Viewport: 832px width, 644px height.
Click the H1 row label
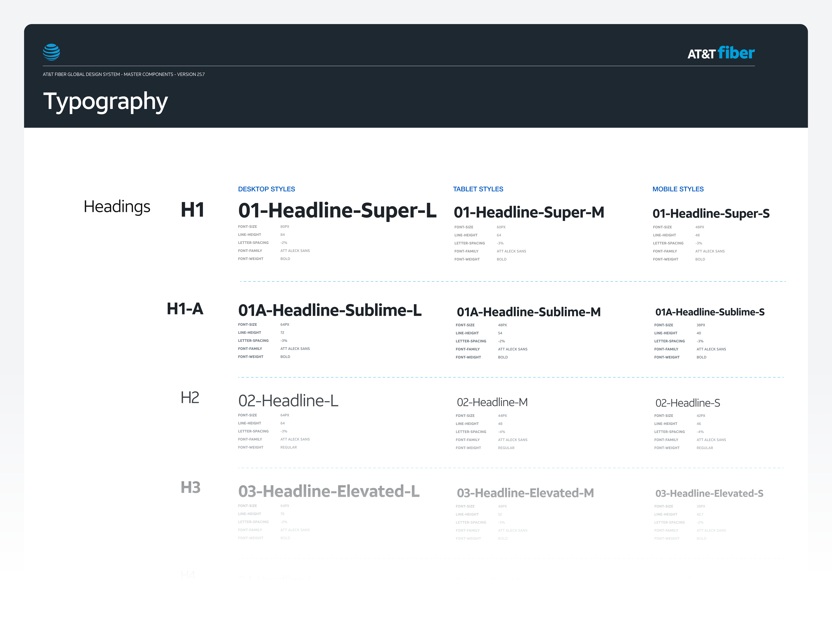click(x=192, y=210)
